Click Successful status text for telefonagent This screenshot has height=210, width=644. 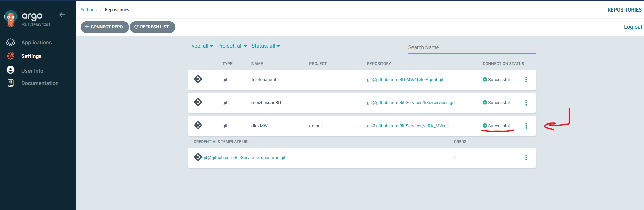coord(499,79)
